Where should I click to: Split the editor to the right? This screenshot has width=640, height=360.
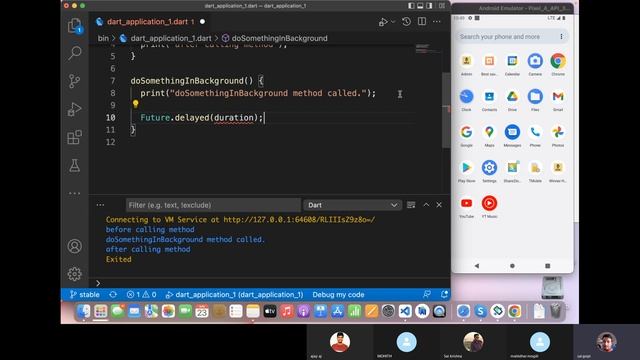click(422, 22)
